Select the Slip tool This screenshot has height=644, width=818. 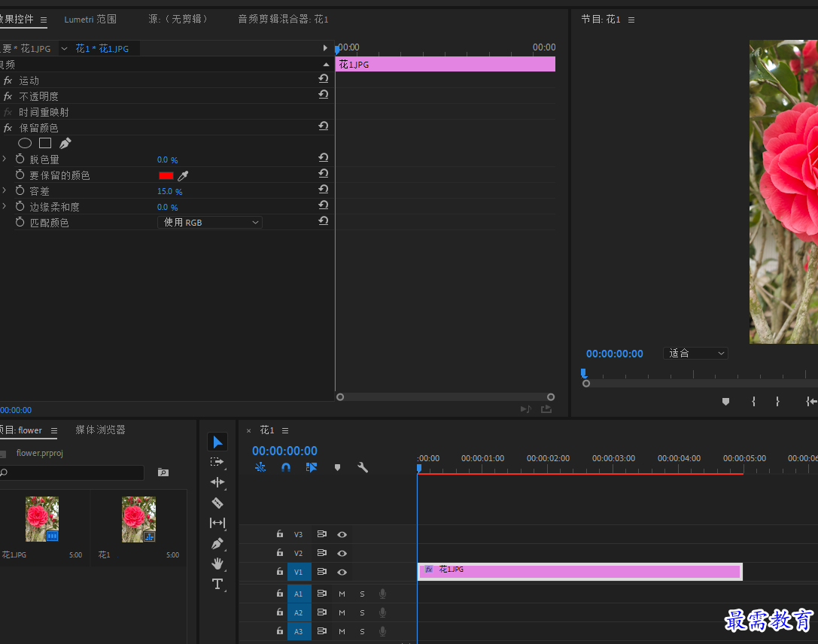[x=217, y=523]
